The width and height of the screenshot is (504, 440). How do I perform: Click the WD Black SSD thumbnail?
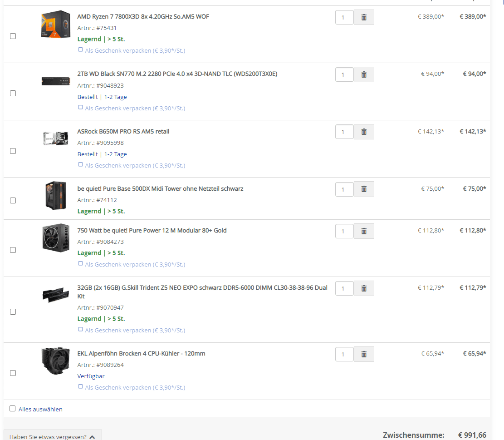(56, 81)
